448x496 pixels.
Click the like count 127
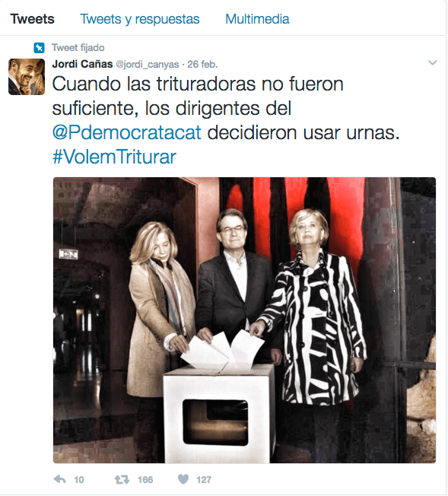click(x=204, y=480)
